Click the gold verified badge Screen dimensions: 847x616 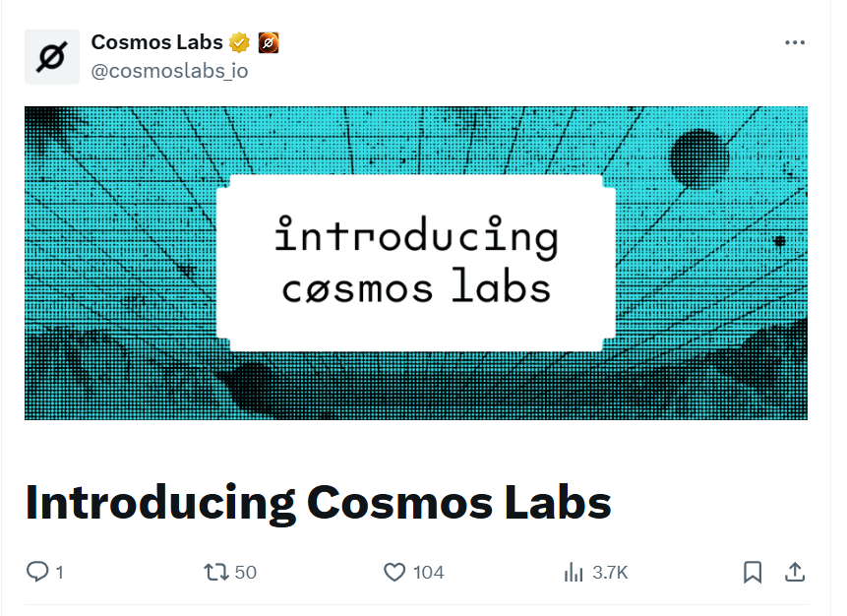pyautogui.click(x=239, y=42)
